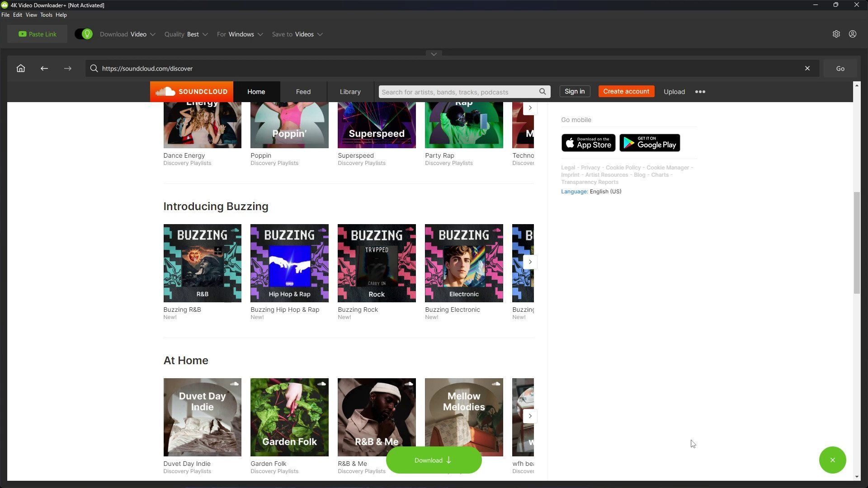Image resolution: width=868 pixels, height=488 pixels.
Task: Open the View menu
Action: pos(31,15)
